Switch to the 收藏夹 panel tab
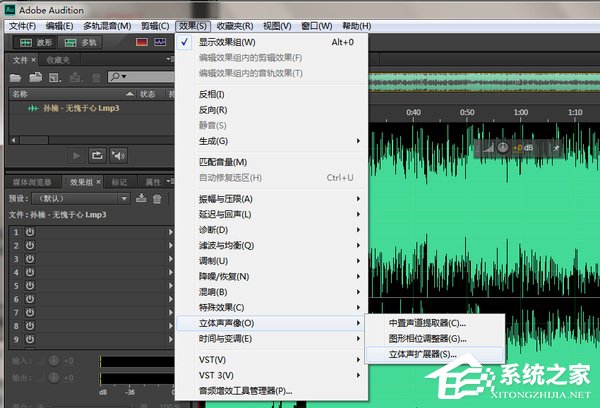600x408 pixels. 58,60
